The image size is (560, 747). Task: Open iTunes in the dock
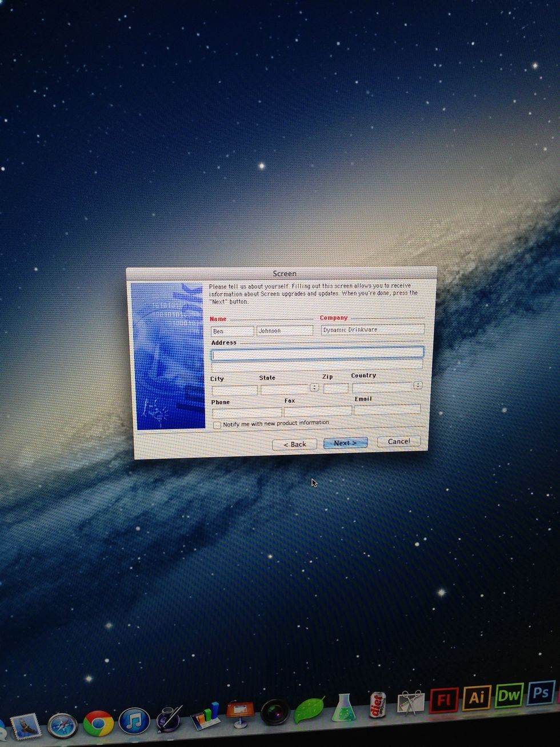pos(134,721)
